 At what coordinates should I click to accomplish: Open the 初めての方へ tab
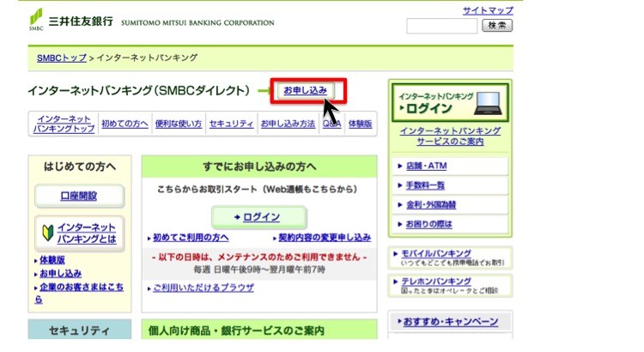(125, 124)
